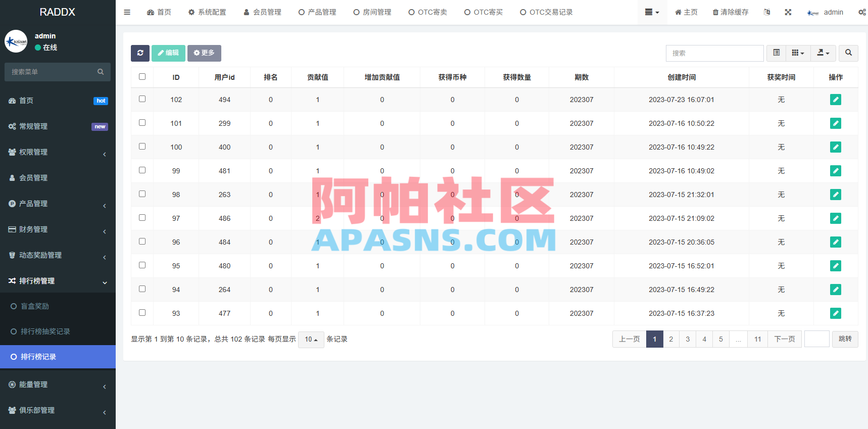Click 主页 link in the top bar
This screenshot has width=868, height=429.
(x=686, y=12)
